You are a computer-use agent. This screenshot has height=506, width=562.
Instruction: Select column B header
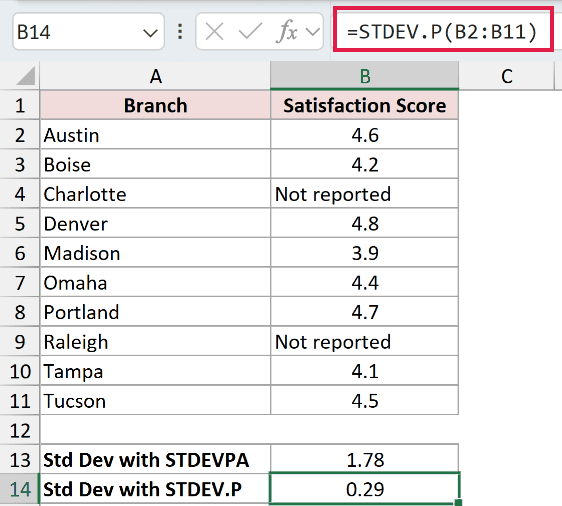pos(365,76)
